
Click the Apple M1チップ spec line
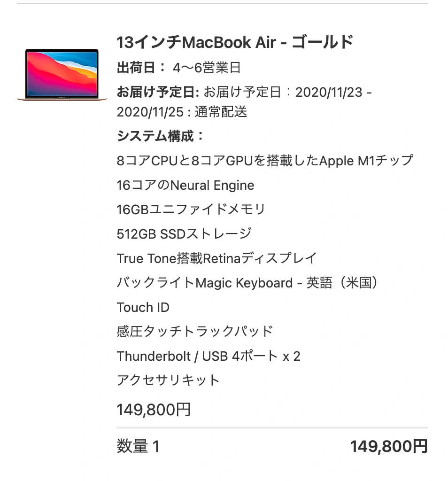(x=265, y=161)
